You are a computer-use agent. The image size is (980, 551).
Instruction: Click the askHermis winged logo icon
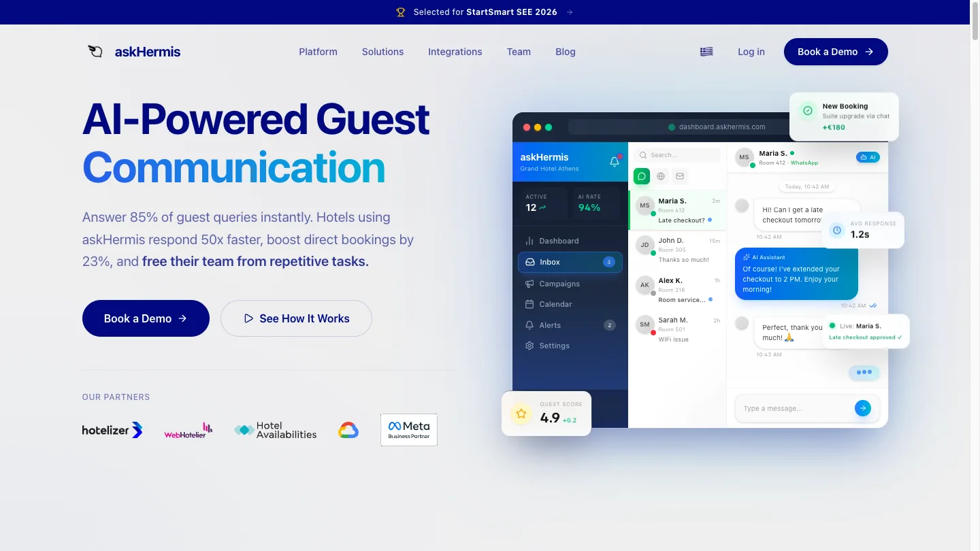[x=95, y=52]
